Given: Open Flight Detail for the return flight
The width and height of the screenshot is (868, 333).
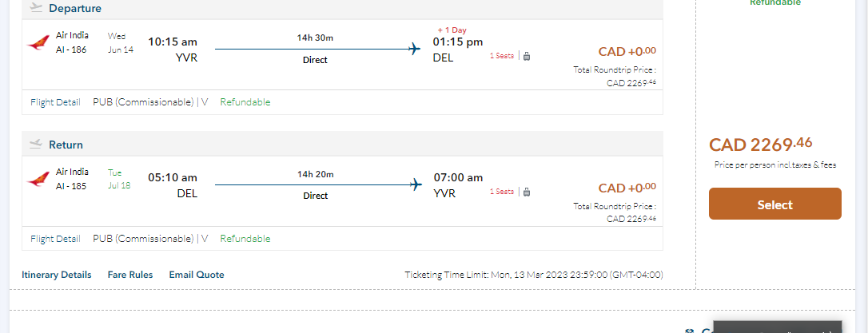Looking at the screenshot, I should pos(55,239).
